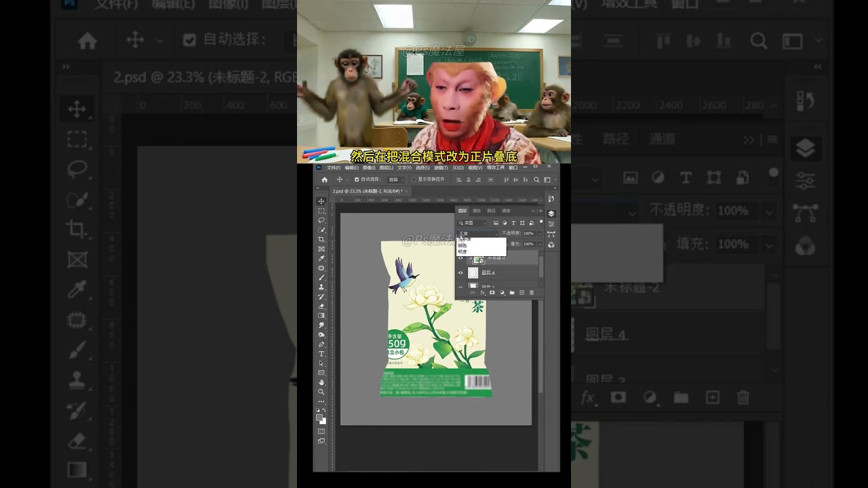Toggle the 自动选择 checkbox
The width and height of the screenshot is (868, 488).
point(357,180)
